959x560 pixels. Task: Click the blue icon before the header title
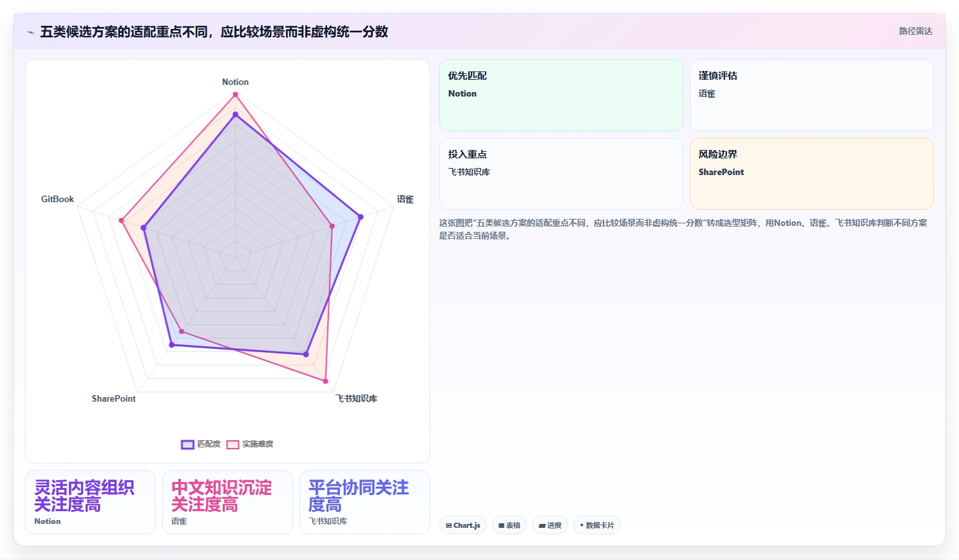coord(30,32)
